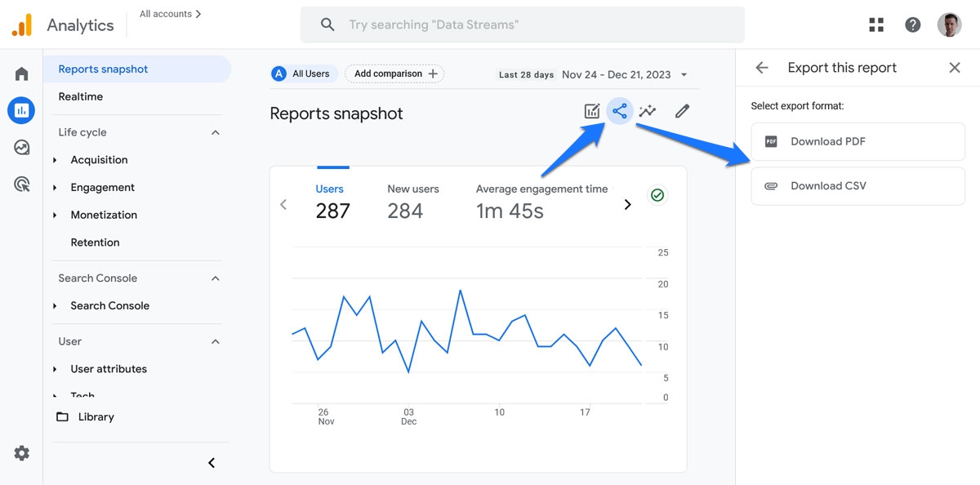Image resolution: width=980 pixels, height=485 pixels.
Task: Click the Share this report icon
Action: [x=620, y=111]
